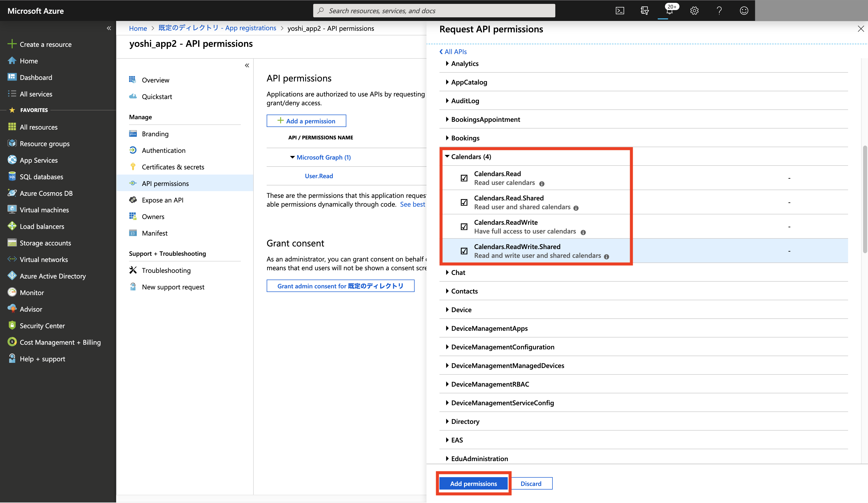
Task: Click the Add a permission button
Action: (306, 121)
